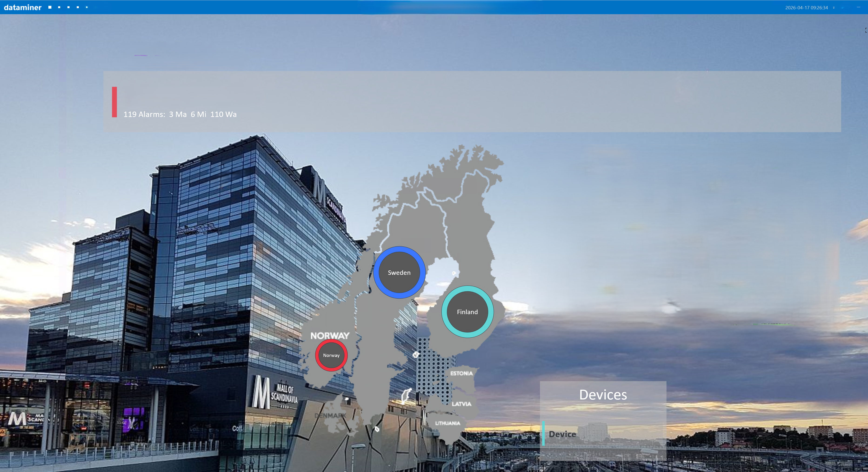Click the teal status bar beside Device
868x472 pixels.
tap(543, 433)
